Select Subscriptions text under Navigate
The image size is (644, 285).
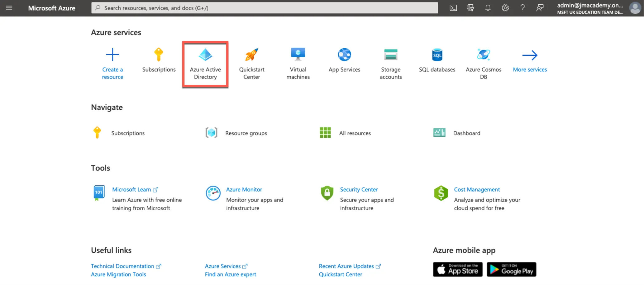point(128,133)
